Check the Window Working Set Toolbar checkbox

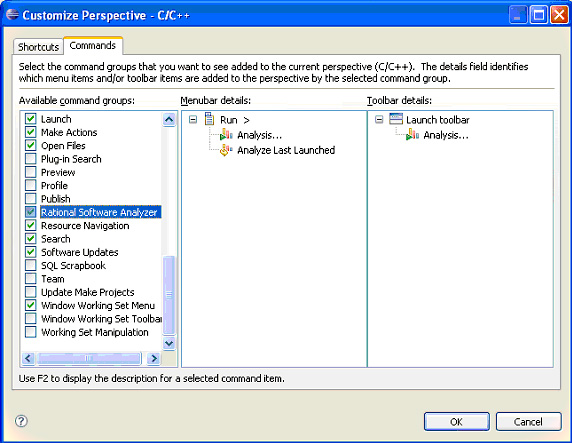[x=31, y=319]
